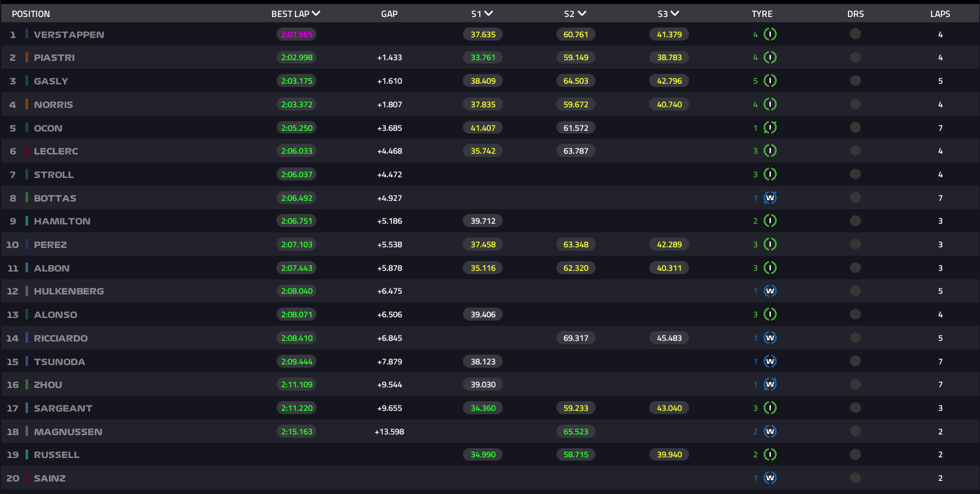Click the Laps column header
The width and height of the screenshot is (980, 494).
click(x=940, y=14)
